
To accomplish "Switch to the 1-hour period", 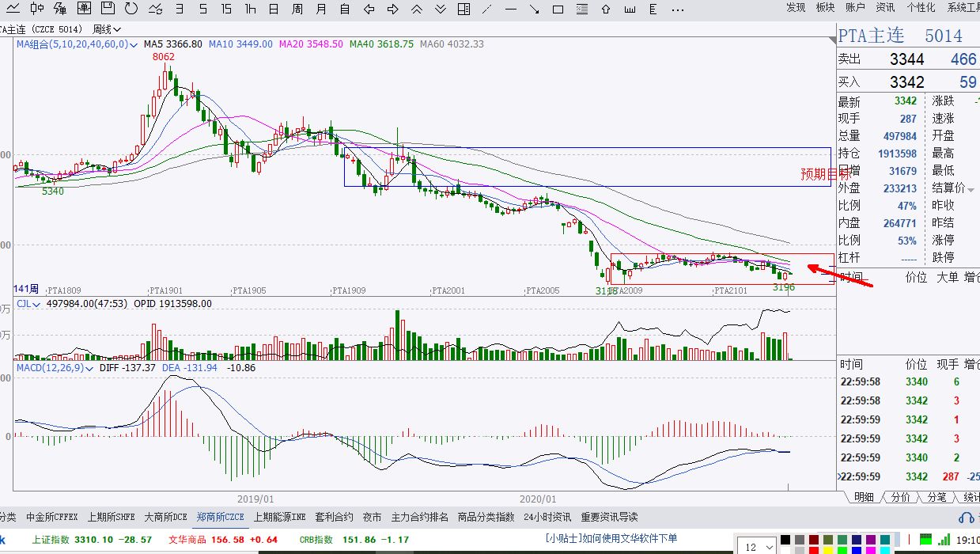I will (250, 9).
